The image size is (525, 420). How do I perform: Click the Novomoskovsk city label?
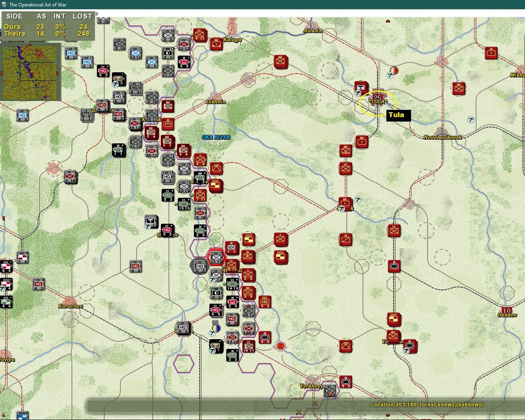(443, 137)
